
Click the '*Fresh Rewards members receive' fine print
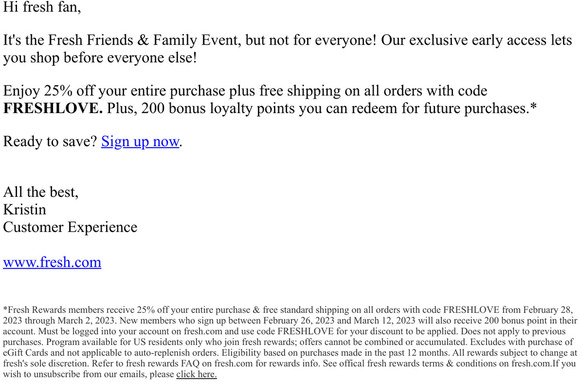[x=69, y=310]
